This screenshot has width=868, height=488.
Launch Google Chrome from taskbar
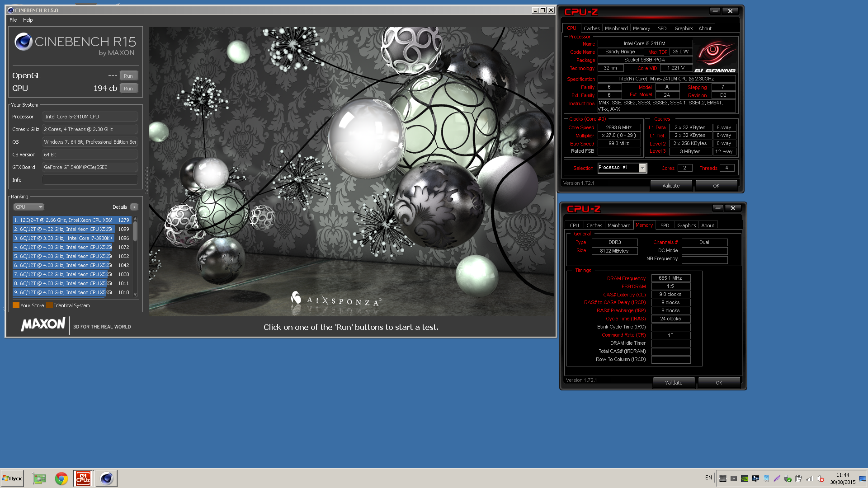pyautogui.click(x=61, y=478)
